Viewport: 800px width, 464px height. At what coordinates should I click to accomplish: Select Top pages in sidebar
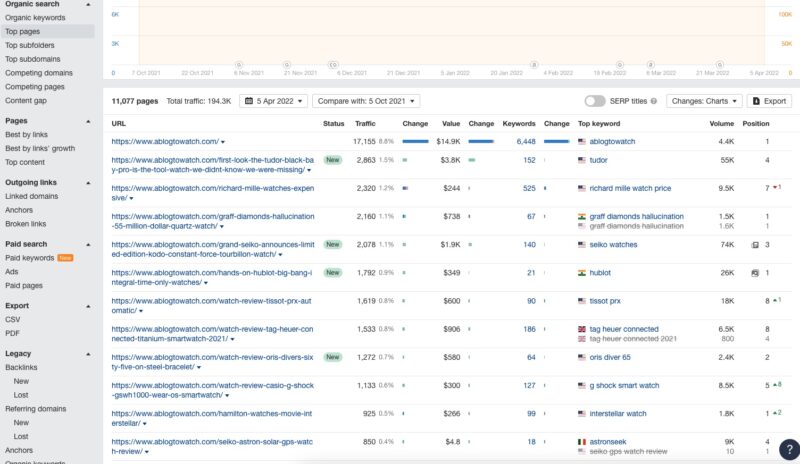(x=22, y=32)
